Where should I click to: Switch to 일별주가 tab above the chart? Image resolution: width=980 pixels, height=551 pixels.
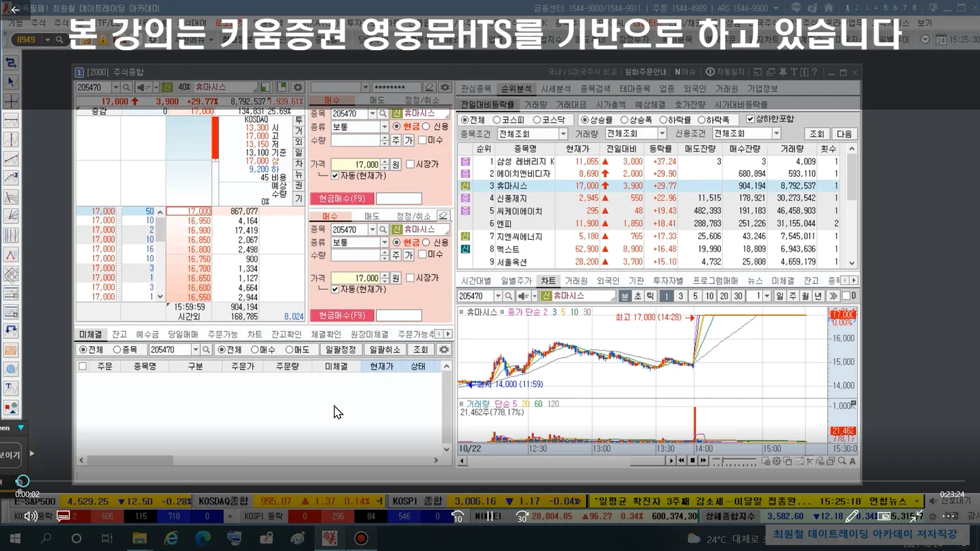coord(516,281)
